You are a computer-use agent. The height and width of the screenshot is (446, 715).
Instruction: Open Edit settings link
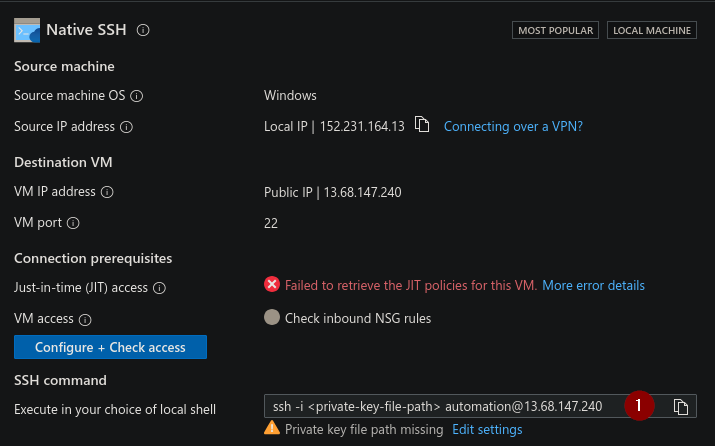(487, 430)
